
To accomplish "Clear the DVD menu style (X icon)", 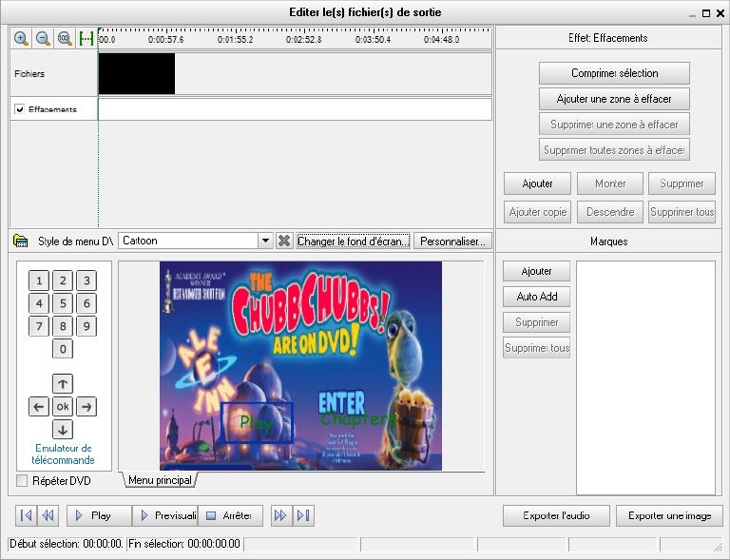I will tap(284, 241).
